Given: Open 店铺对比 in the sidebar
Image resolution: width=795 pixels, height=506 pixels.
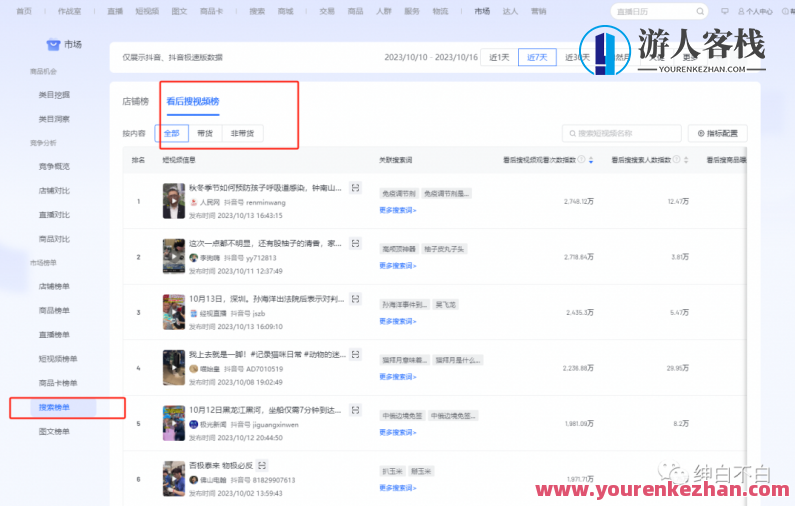Looking at the screenshot, I should pos(54,191).
